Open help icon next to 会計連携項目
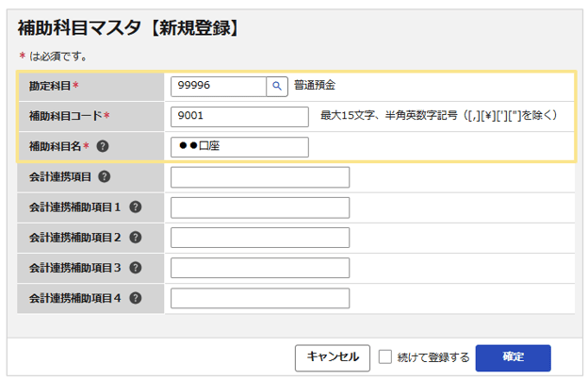 click(105, 176)
